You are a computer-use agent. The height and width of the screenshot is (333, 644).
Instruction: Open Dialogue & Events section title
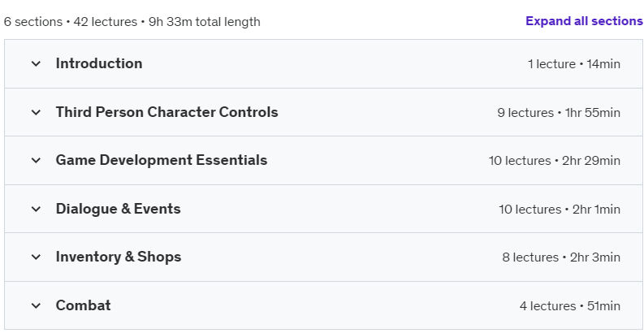click(x=119, y=209)
